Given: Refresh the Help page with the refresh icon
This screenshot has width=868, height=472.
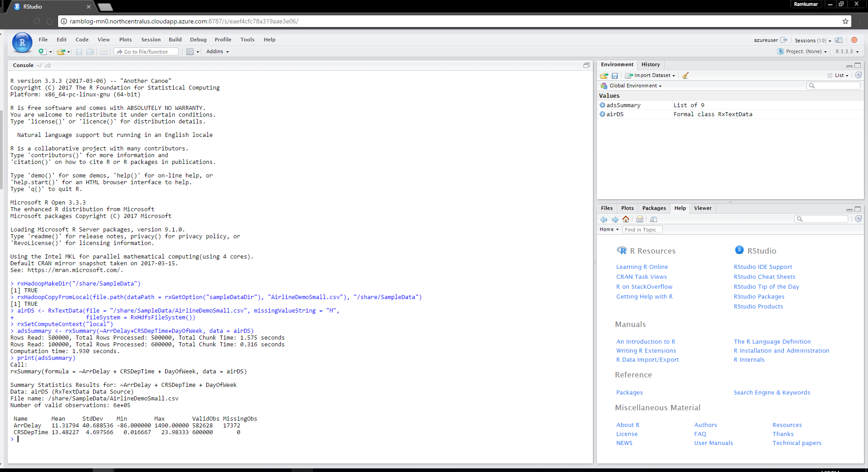Looking at the screenshot, I should tap(858, 218).
